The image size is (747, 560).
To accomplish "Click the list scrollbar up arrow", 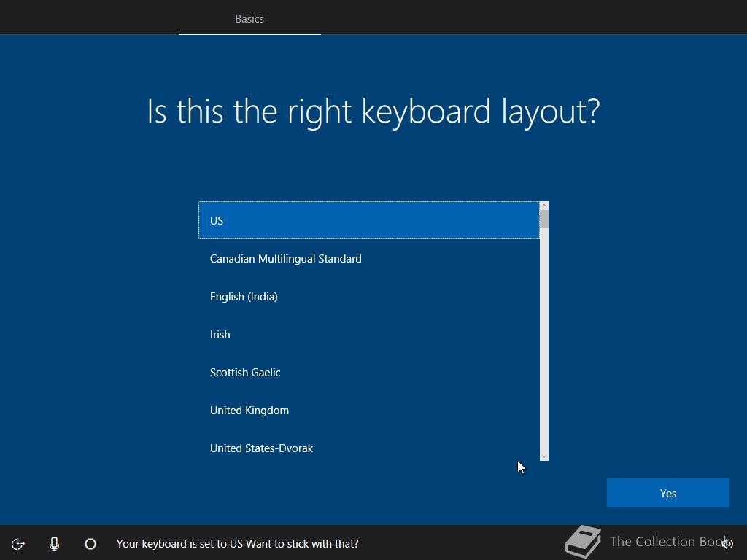I will pyautogui.click(x=544, y=206).
